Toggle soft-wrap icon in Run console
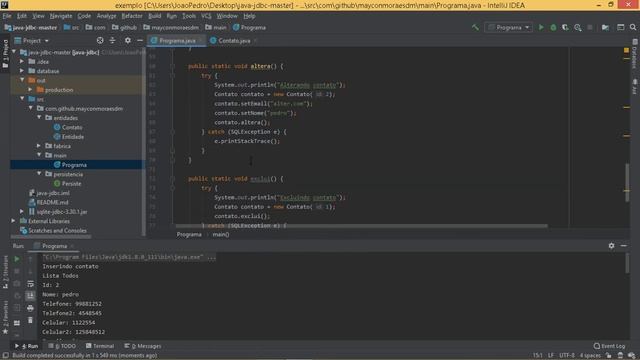Image resolution: width=640 pixels, height=360 pixels. pos(30,284)
